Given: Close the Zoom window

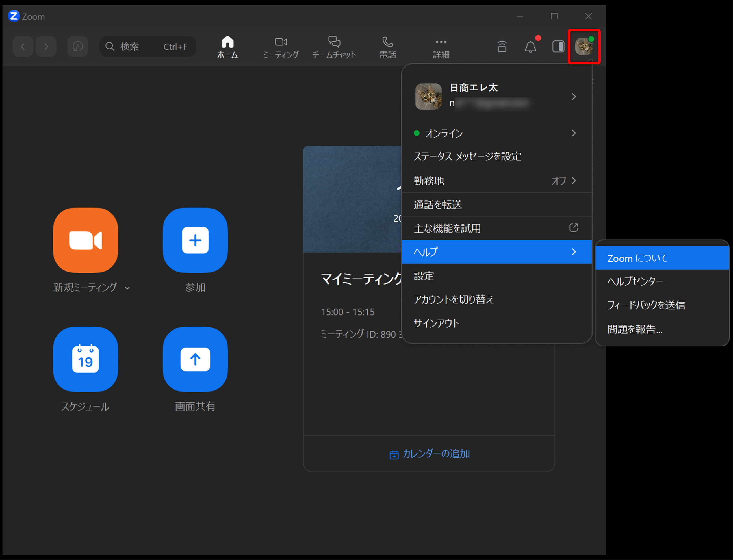Looking at the screenshot, I should click(588, 16).
